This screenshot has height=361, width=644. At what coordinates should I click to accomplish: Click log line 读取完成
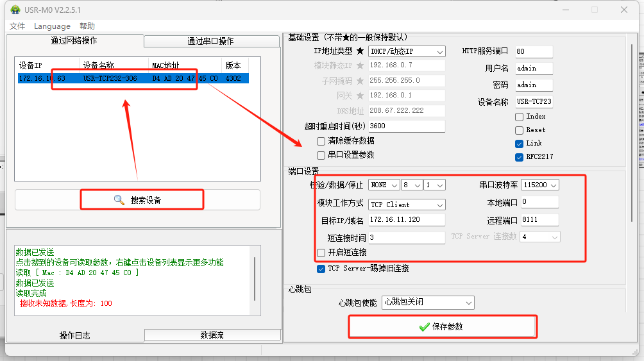(31, 294)
